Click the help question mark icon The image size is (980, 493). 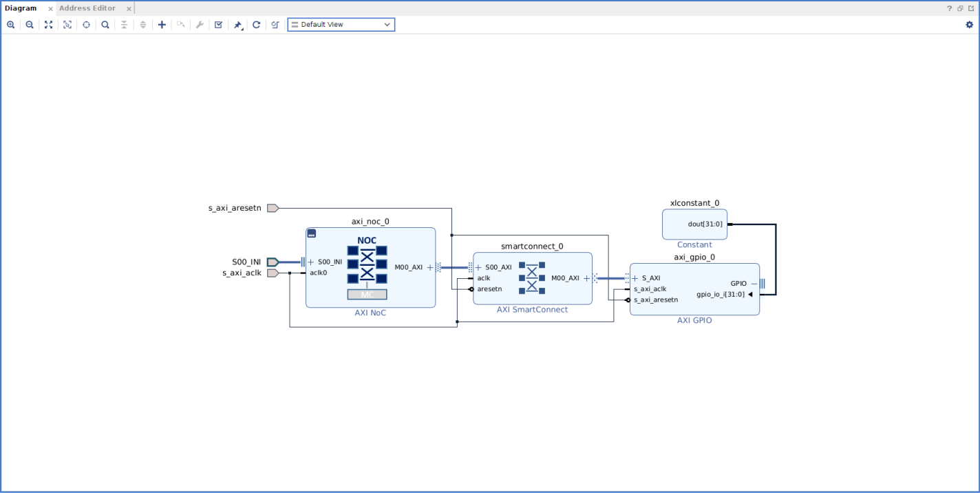[x=950, y=8]
